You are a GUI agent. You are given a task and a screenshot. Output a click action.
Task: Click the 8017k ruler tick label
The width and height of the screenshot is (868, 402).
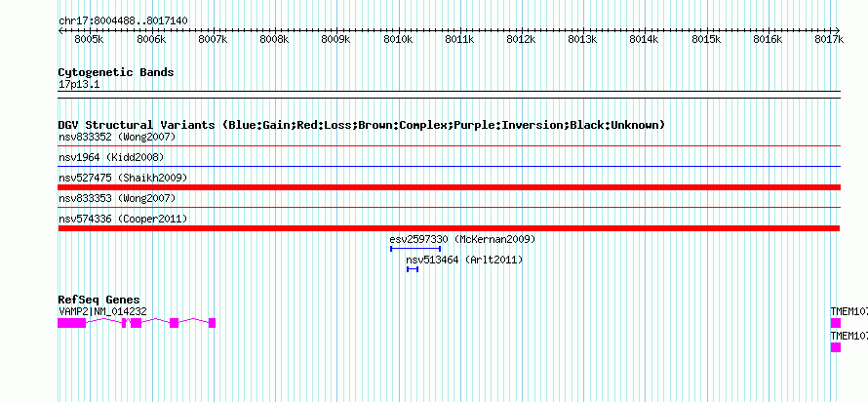point(830,39)
